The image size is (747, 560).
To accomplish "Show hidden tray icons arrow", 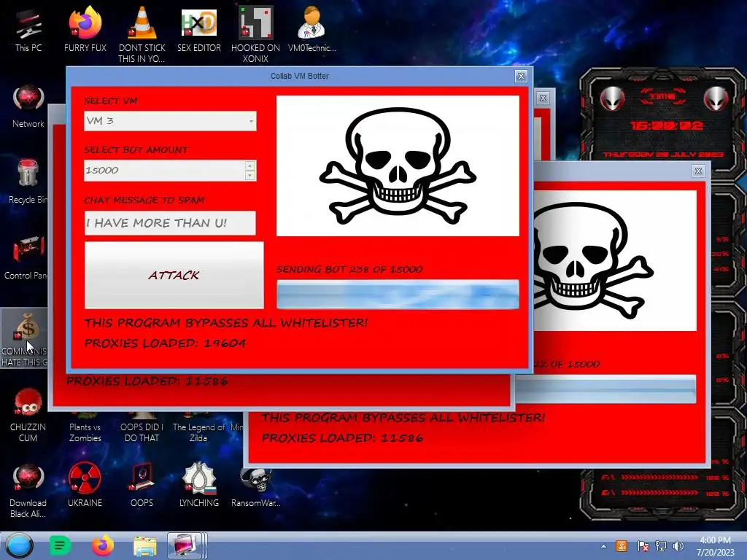I will (x=603, y=546).
